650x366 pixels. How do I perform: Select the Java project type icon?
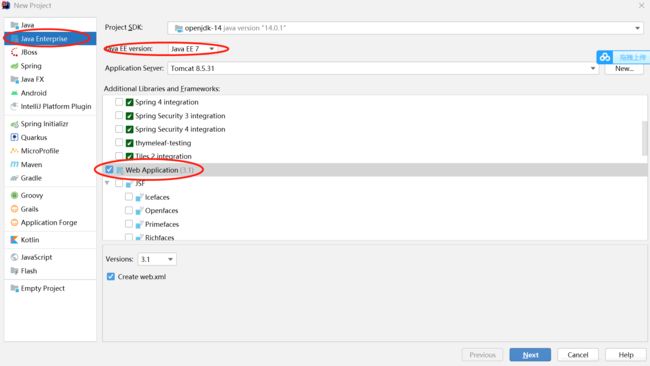tap(15, 25)
